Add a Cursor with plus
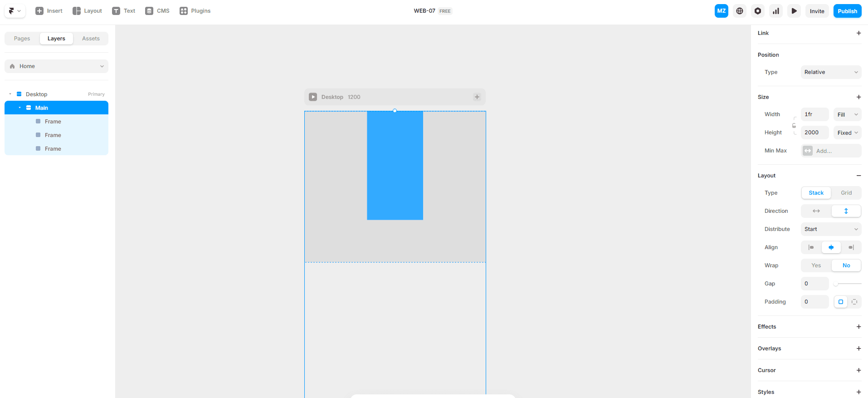 [858, 370]
